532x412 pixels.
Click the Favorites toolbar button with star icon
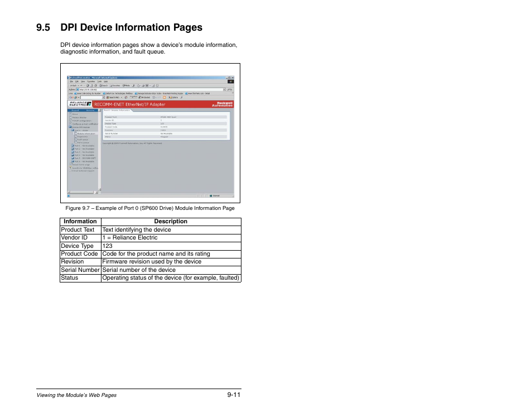[x=115, y=85]
